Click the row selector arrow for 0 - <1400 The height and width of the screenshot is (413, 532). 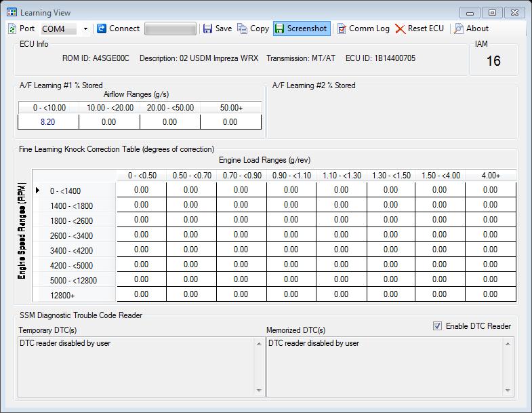tap(37, 191)
